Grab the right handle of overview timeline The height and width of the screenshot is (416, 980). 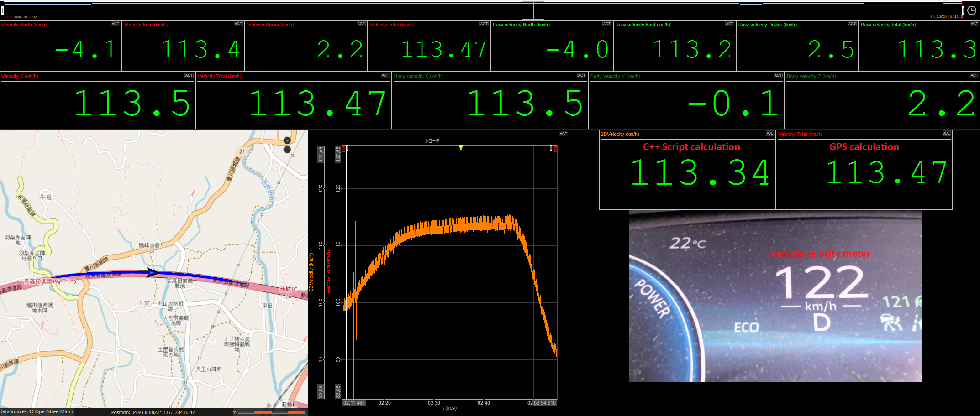pos(964,10)
